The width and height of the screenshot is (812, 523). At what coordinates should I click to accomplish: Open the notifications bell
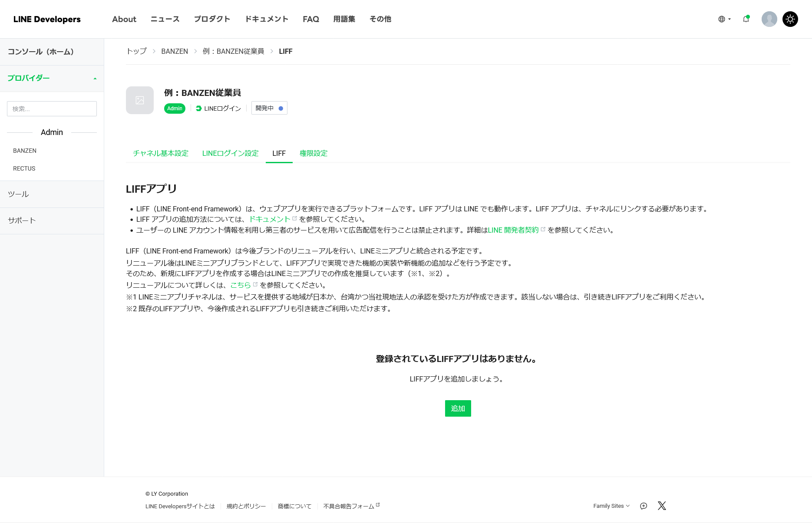(746, 19)
